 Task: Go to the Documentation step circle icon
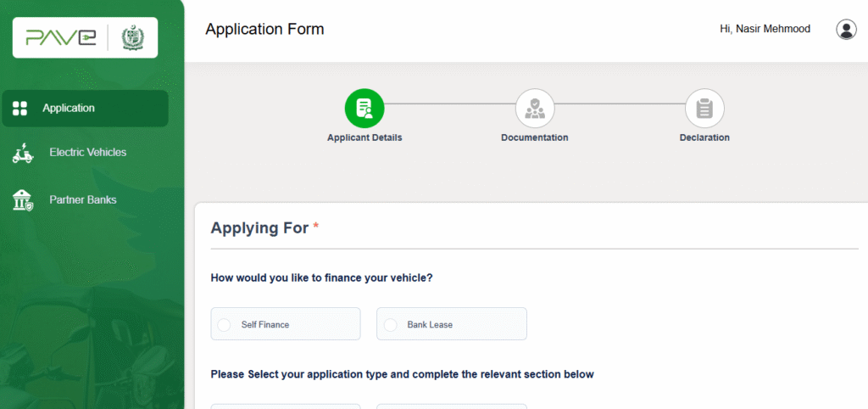[535, 109]
